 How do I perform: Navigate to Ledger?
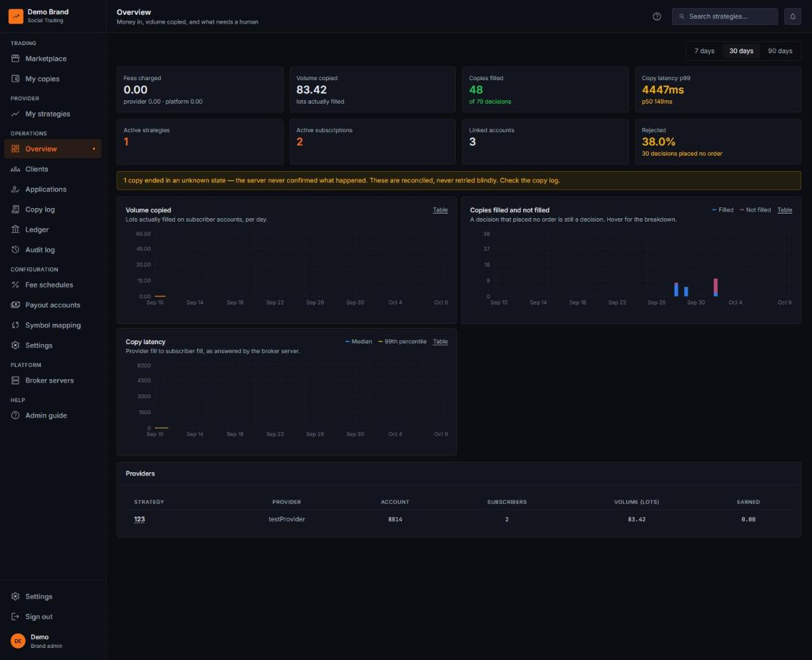53,230
